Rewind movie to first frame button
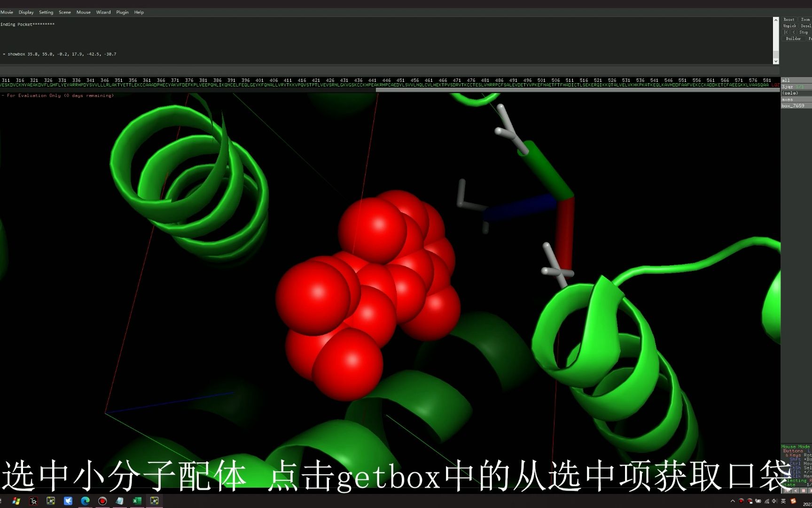This screenshot has width=812, height=508. pyautogui.click(x=786, y=32)
